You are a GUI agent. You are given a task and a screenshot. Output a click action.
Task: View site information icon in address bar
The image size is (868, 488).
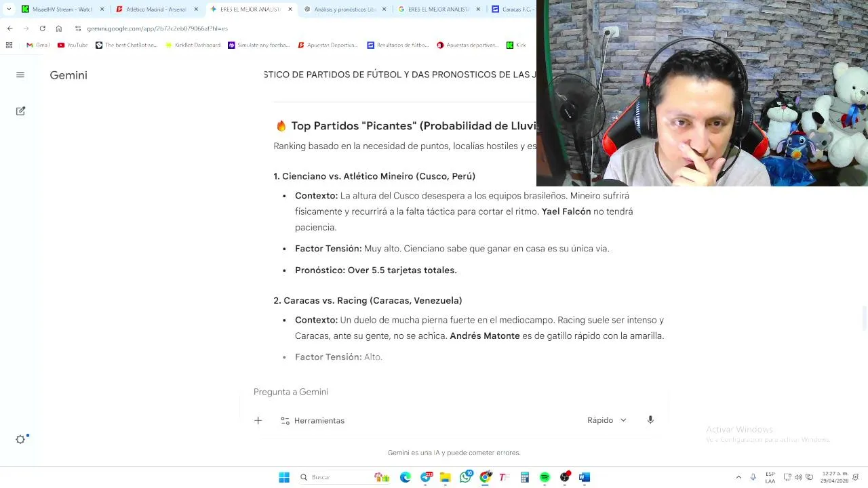79,28
